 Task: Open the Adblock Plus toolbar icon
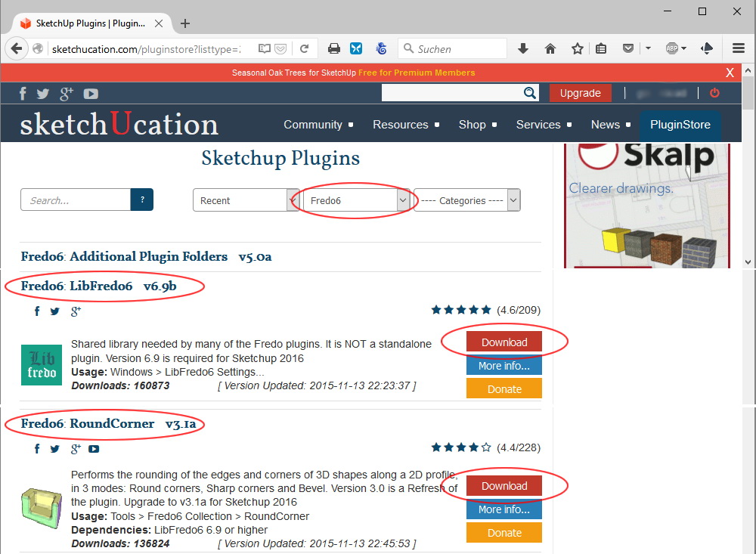(x=675, y=48)
